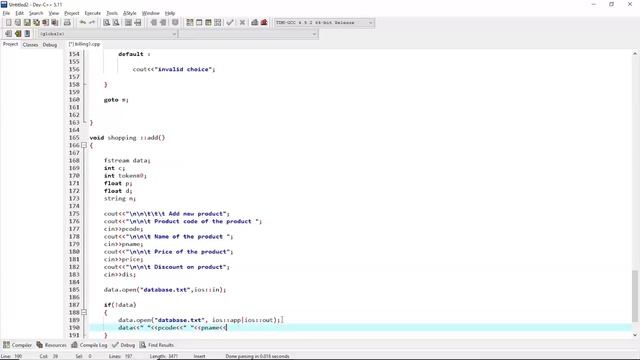The image size is (640, 360).
Task: Click the Undo arrow icon
Action: (x=82, y=22)
